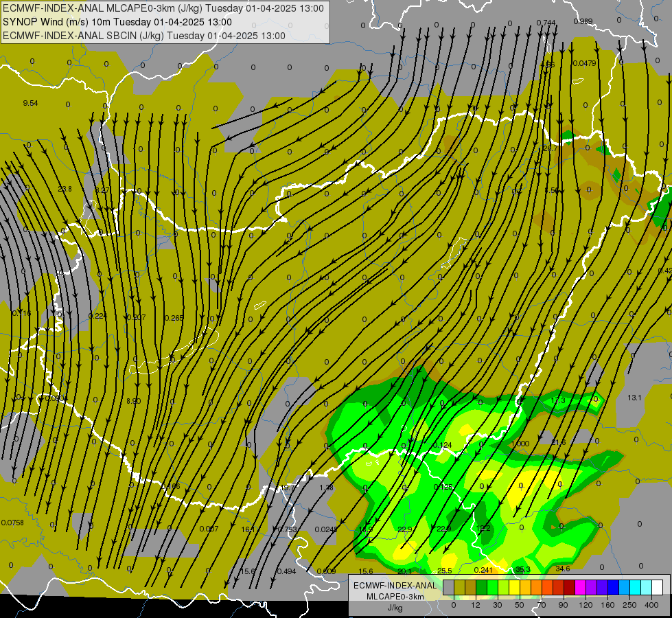The image size is (672, 618).
Task: Click the map value 0.744
Action: coord(546,23)
